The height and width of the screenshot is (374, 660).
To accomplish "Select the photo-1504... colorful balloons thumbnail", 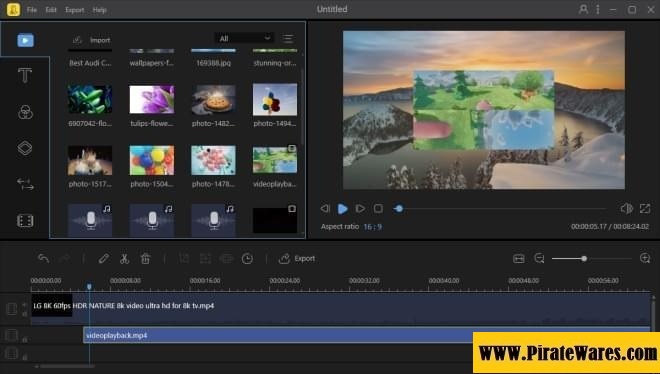I will click(x=152, y=160).
